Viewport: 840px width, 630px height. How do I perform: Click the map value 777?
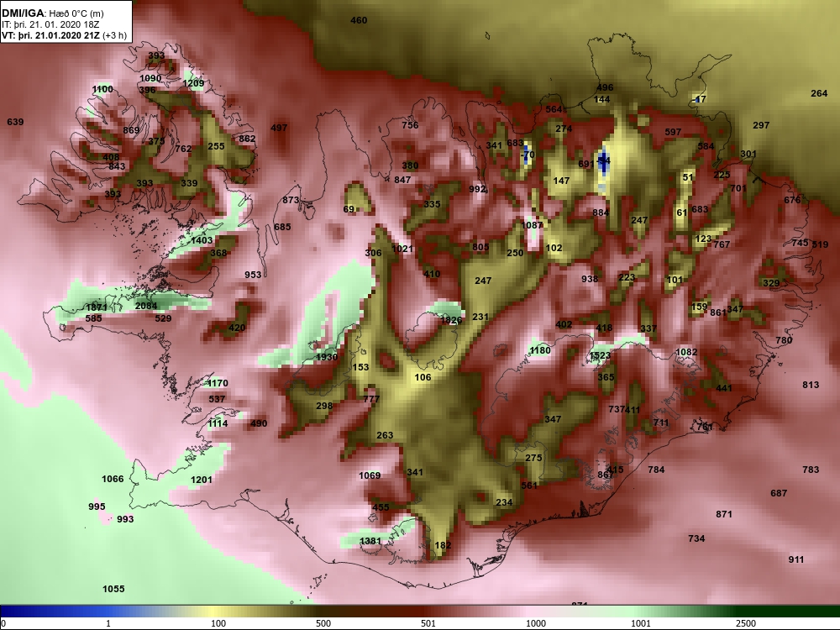click(x=370, y=398)
